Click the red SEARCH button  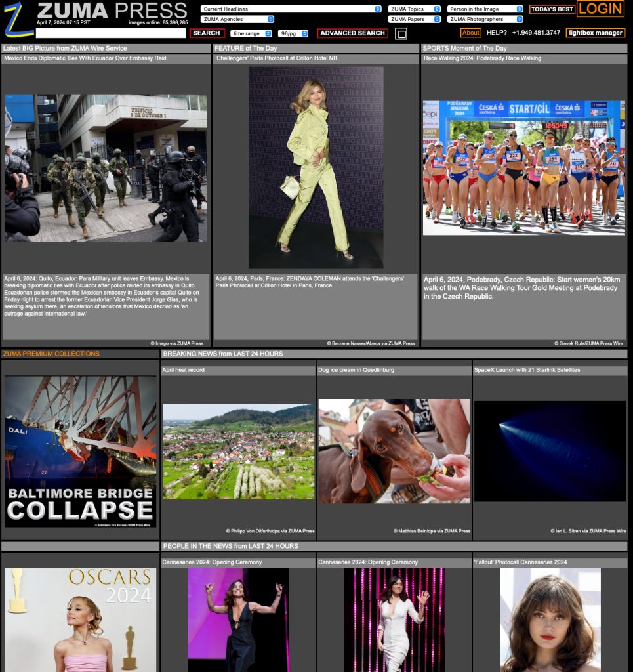(207, 33)
